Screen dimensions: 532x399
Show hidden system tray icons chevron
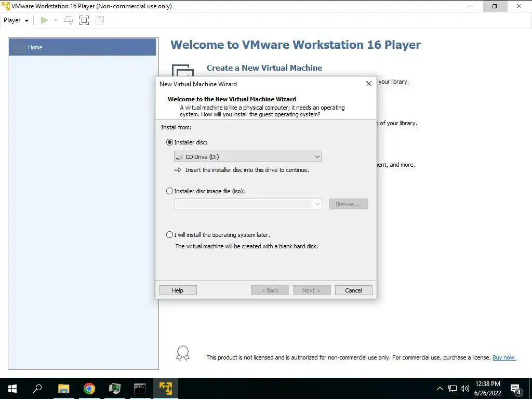(x=440, y=389)
